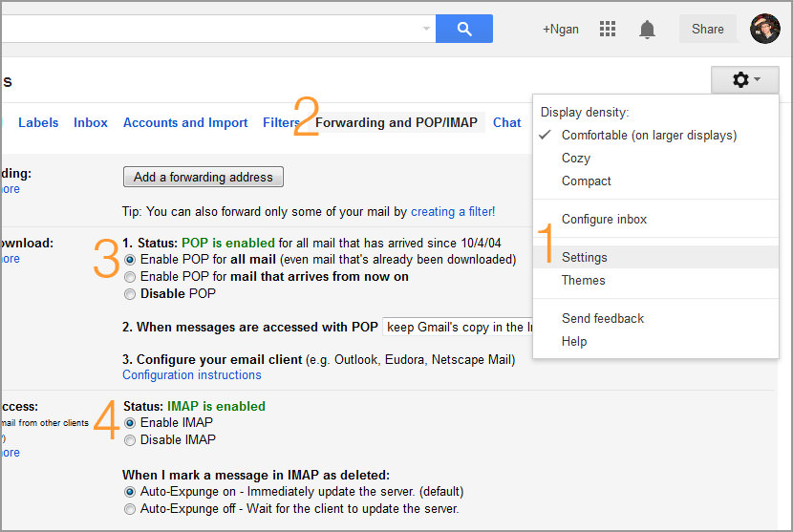
Task: Click the settings gear button
Action: pyautogui.click(x=745, y=80)
